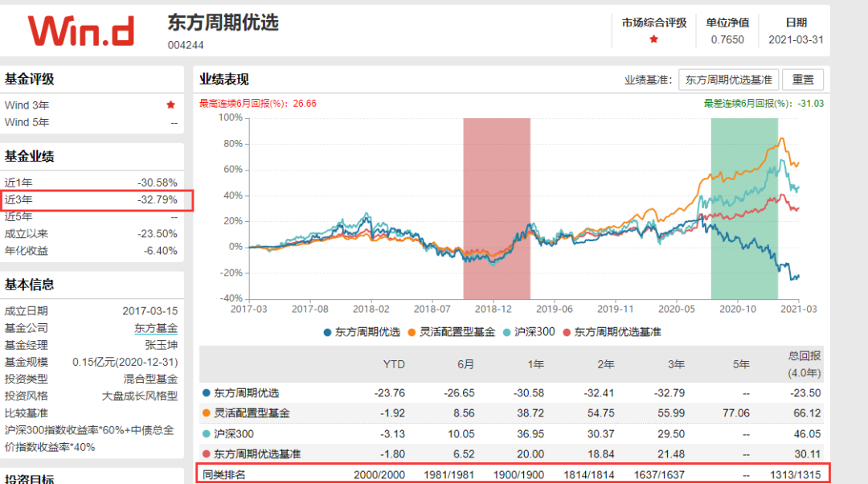Image resolution: width=868 pixels, height=484 pixels.
Task: Click the 基本信息 section header
Action: click(30, 285)
